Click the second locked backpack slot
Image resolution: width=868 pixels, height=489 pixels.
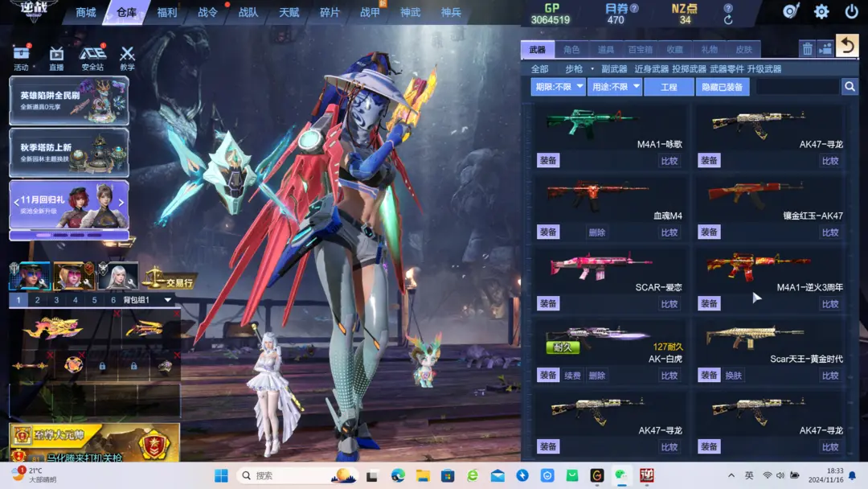(133, 366)
